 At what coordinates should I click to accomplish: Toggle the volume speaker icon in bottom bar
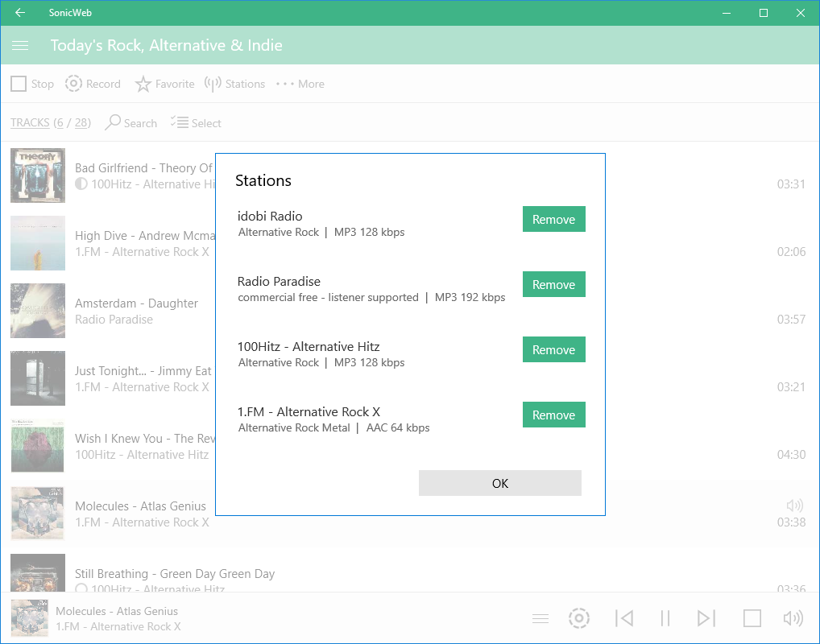(x=793, y=618)
